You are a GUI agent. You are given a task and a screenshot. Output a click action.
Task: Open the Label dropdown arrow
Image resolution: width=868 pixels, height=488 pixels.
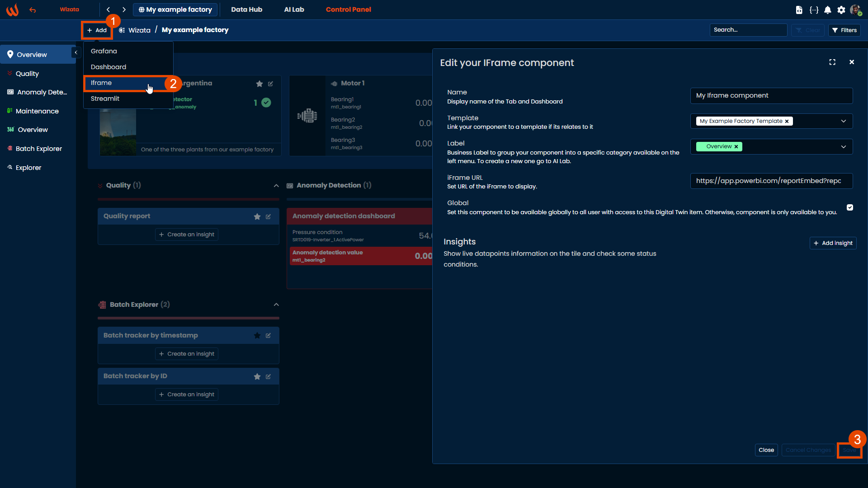(843, 147)
